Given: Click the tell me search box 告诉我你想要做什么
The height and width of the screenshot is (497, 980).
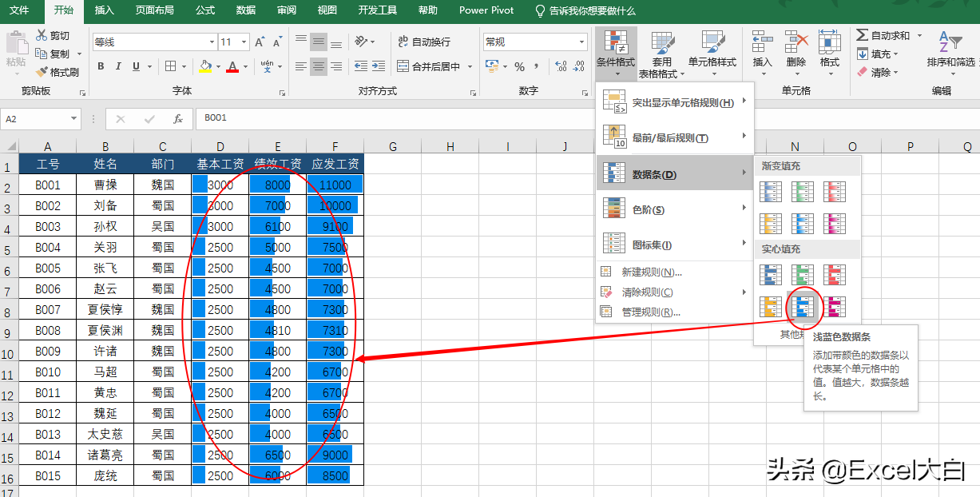Looking at the screenshot, I should click(585, 10).
